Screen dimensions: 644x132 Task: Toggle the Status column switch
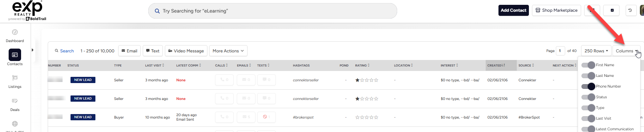[588, 97]
